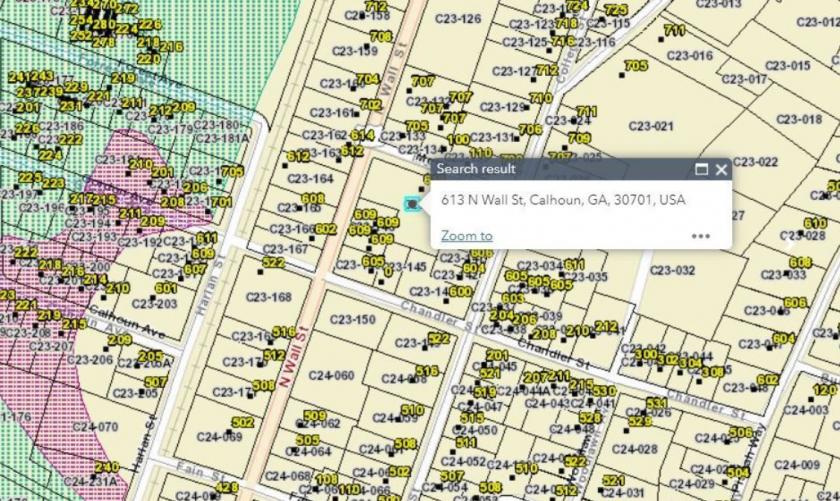Click parcel label C24-060
The height and width of the screenshot is (501, 840).
[331, 376]
